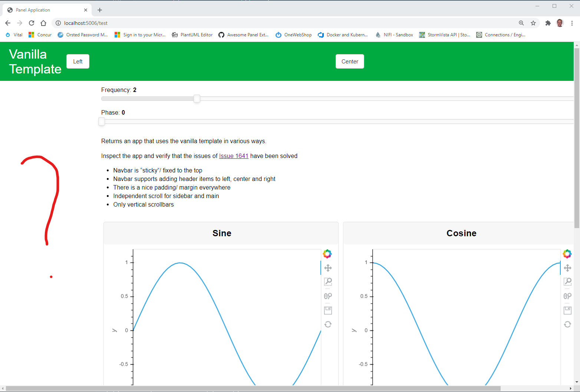
Task: Click the Bokeh logo above the Sine plot
Action: pos(327,254)
